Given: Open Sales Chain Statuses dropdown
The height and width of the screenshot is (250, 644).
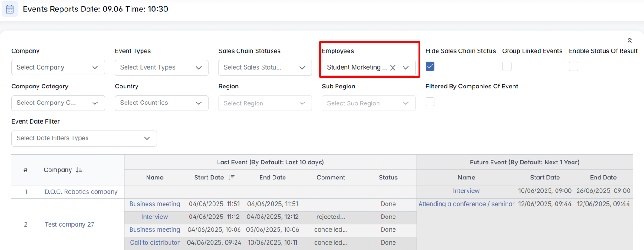Looking at the screenshot, I should click(x=265, y=68).
